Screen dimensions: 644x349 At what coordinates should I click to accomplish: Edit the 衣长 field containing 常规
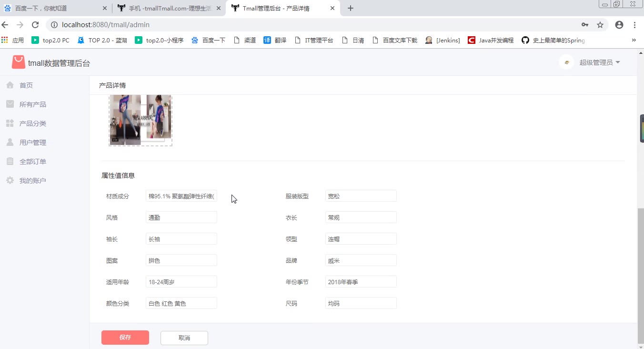[361, 217]
